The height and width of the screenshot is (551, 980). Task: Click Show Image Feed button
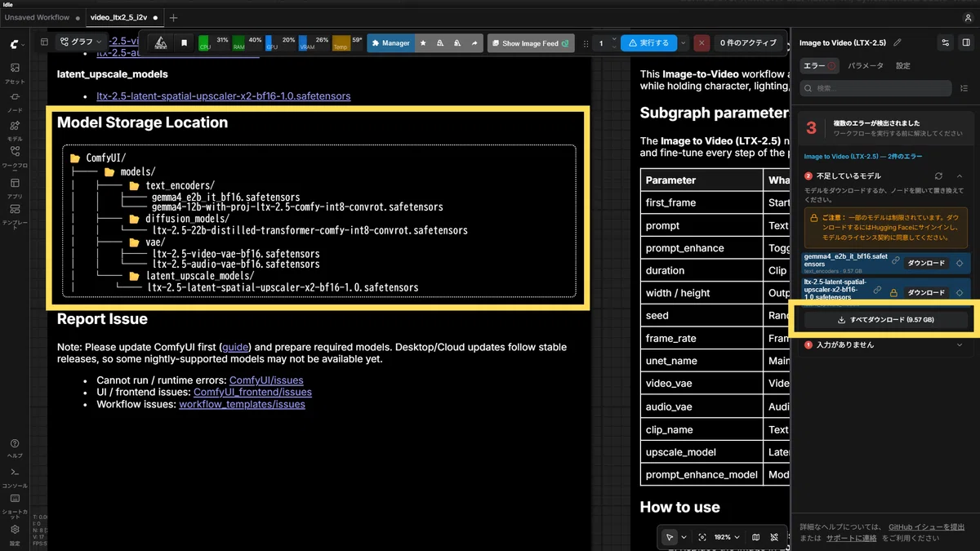coord(530,43)
